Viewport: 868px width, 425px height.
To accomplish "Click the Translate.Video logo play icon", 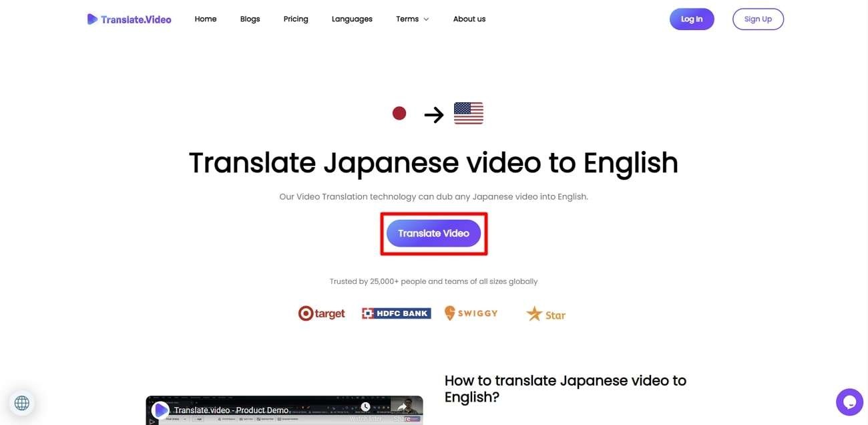I will pos(92,19).
